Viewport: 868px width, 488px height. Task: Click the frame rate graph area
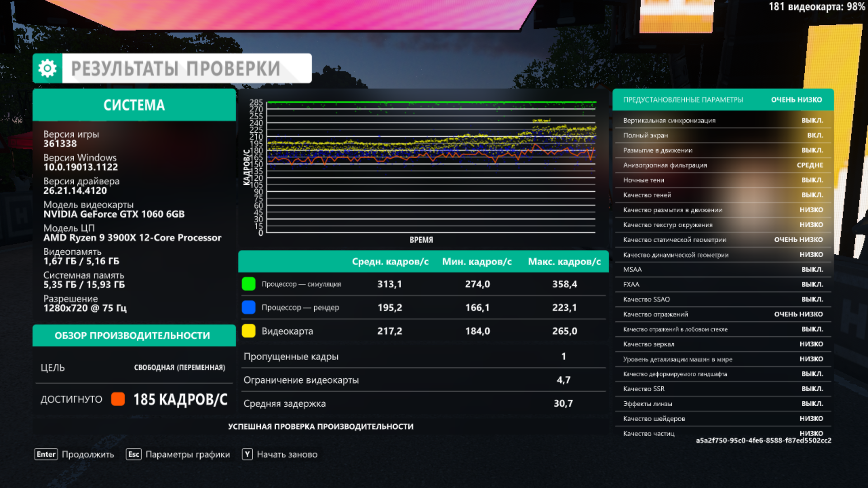pyautogui.click(x=431, y=167)
